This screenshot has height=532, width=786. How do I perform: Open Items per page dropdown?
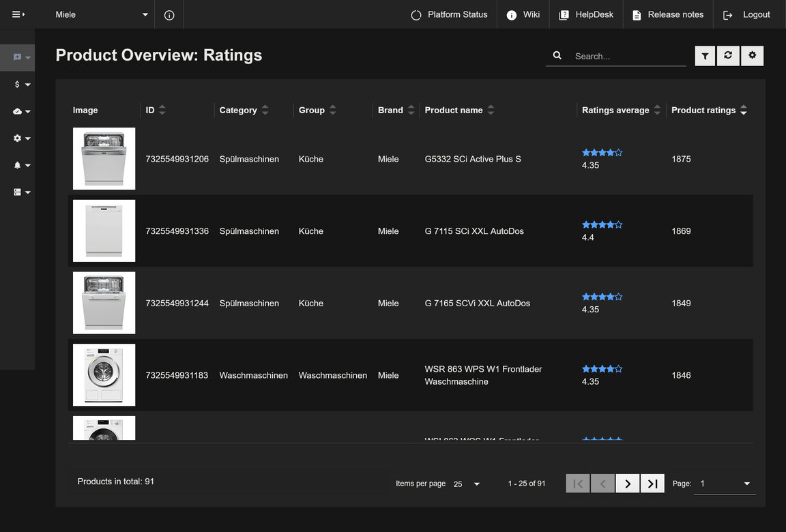(x=466, y=484)
